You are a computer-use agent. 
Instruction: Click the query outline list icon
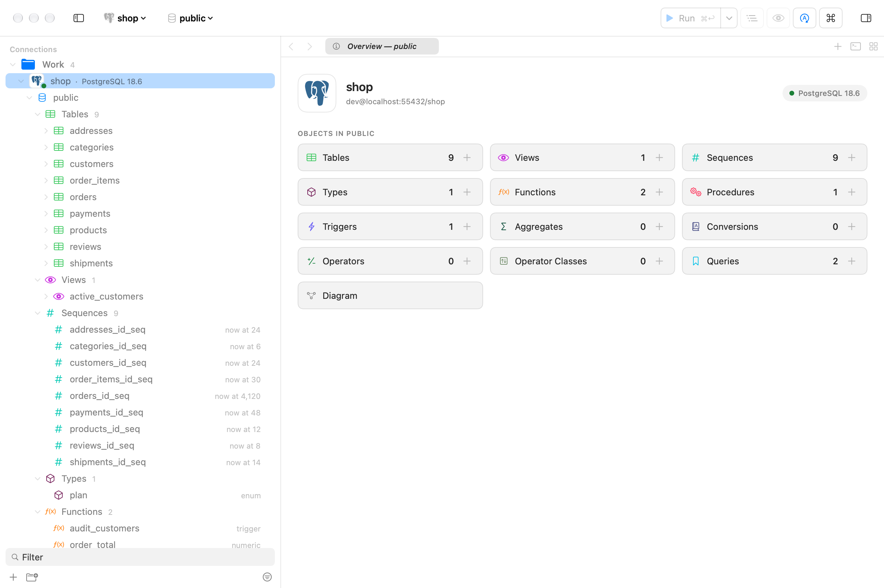(752, 18)
